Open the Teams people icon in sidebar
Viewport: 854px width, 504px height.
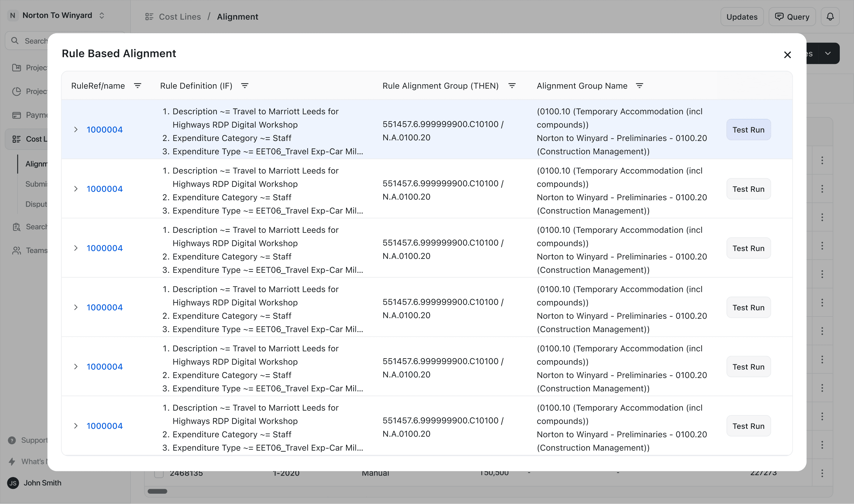click(16, 250)
